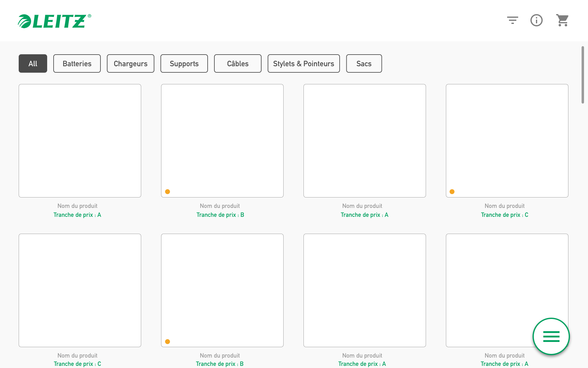Screen dimensions: 588x368
Task: Click the orange dot on first-row Tranche C card
Action: click(x=452, y=192)
